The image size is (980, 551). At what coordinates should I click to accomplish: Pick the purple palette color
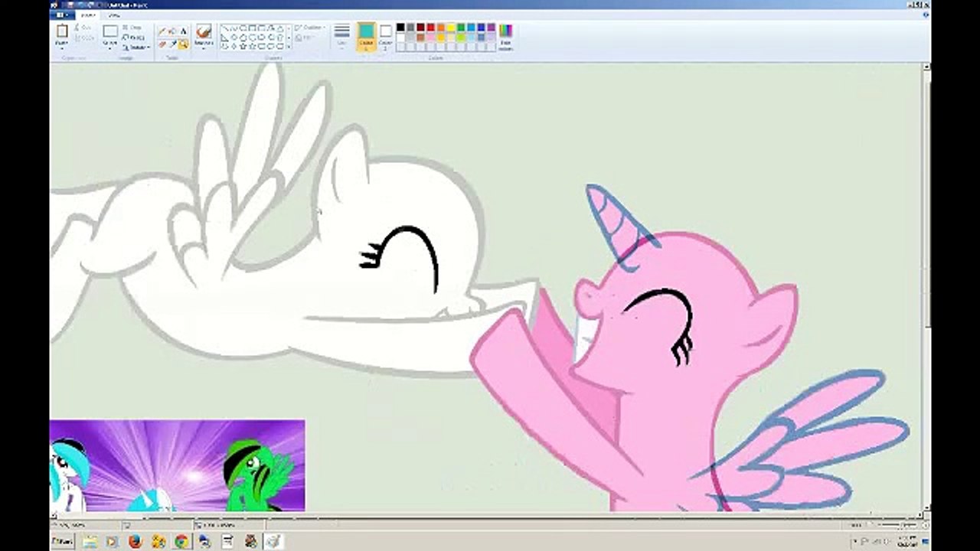click(x=491, y=28)
